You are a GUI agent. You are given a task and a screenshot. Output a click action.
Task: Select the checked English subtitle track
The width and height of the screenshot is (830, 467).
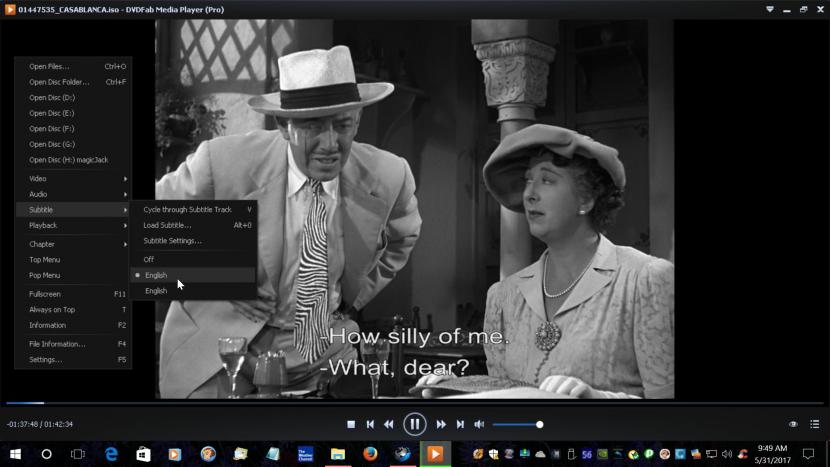click(x=193, y=275)
